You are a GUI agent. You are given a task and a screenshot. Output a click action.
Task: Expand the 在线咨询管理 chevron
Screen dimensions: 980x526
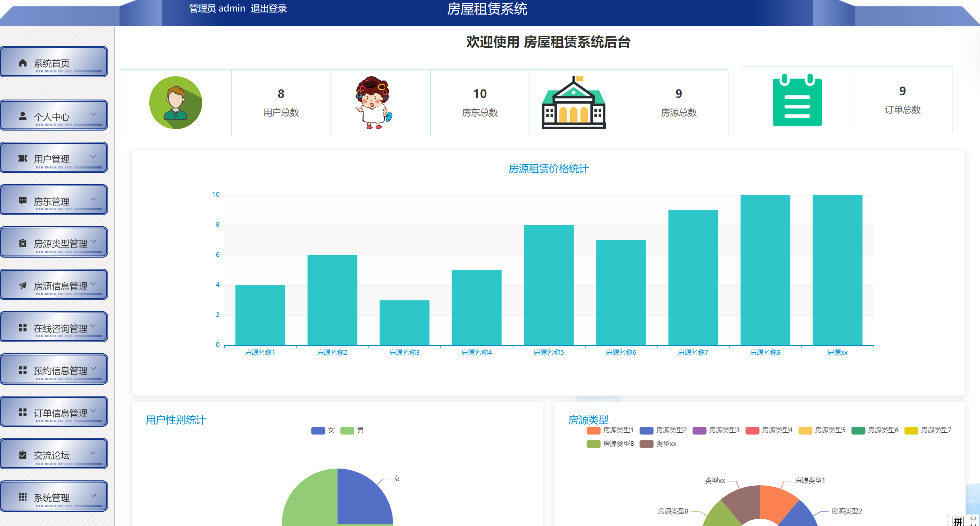coord(94,326)
